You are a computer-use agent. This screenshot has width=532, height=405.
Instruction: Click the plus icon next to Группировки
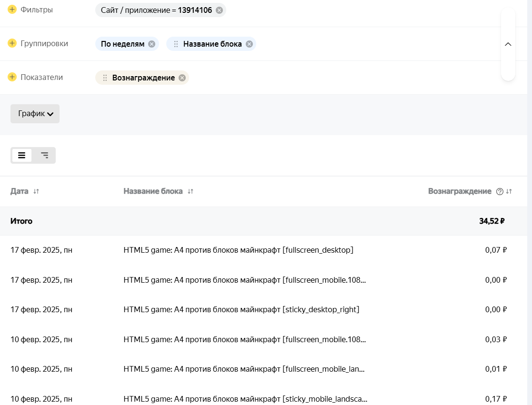[12, 43]
